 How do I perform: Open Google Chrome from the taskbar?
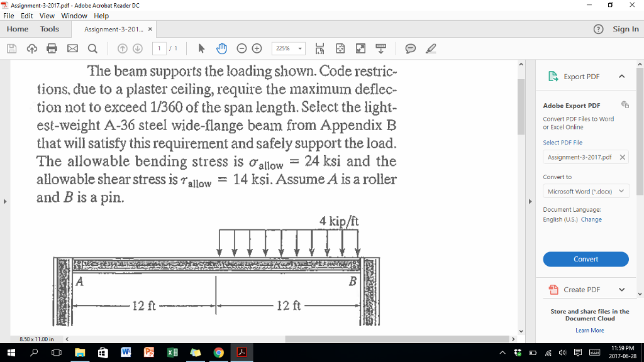point(218,353)
